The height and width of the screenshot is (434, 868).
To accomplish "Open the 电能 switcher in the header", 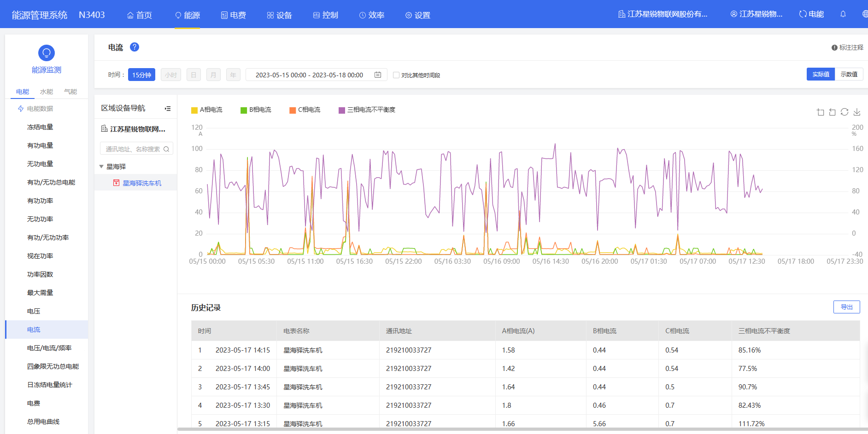I will 811,14.
